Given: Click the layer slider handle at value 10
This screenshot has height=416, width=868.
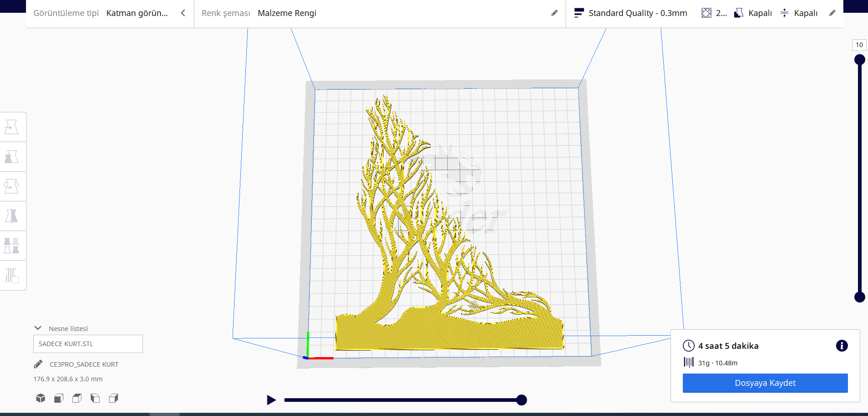Looking at the screenshot, I should click(859, 59).
